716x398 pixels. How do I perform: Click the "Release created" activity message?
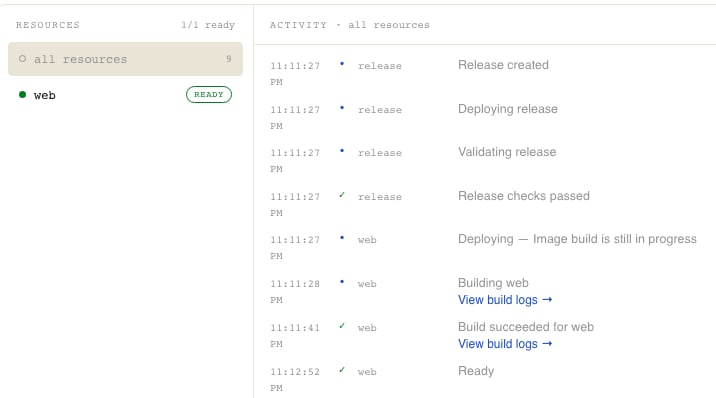coord(503,65)
